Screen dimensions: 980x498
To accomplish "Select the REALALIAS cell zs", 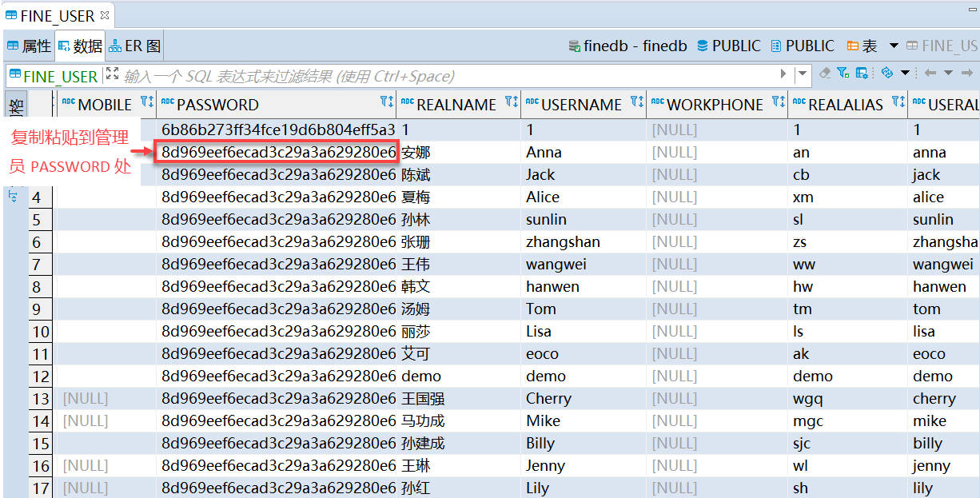I will pyautogui.click(x=848, y=241).
